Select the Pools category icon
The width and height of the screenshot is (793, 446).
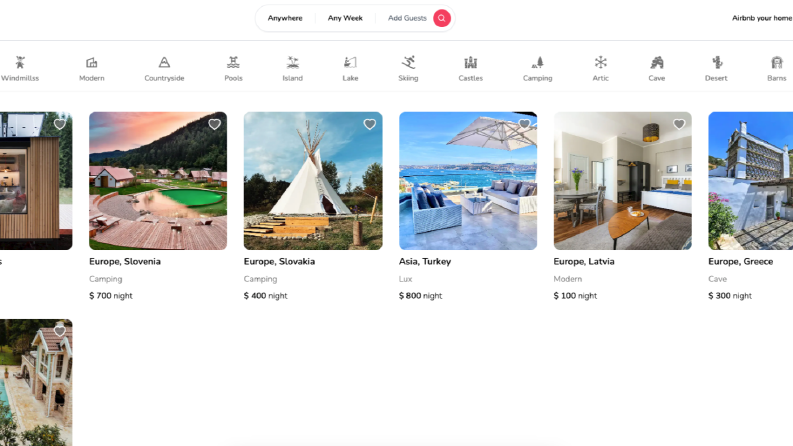tap(233, 63)
